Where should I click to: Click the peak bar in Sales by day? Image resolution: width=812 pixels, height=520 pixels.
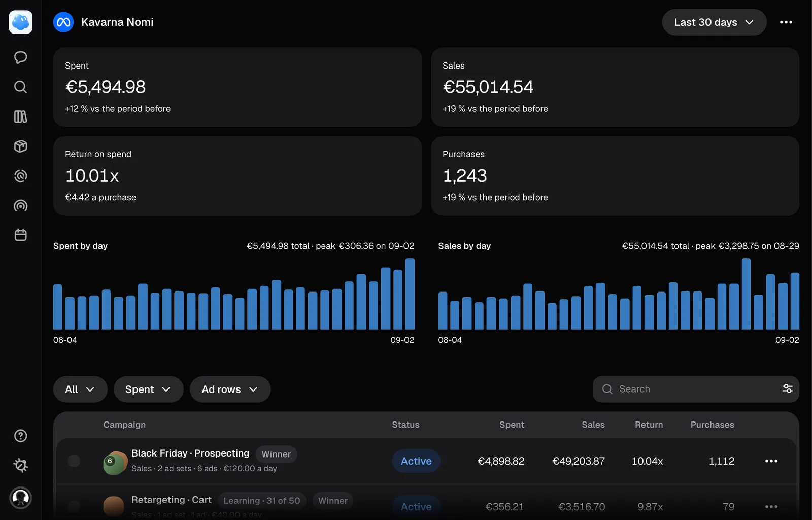(746, 294)
